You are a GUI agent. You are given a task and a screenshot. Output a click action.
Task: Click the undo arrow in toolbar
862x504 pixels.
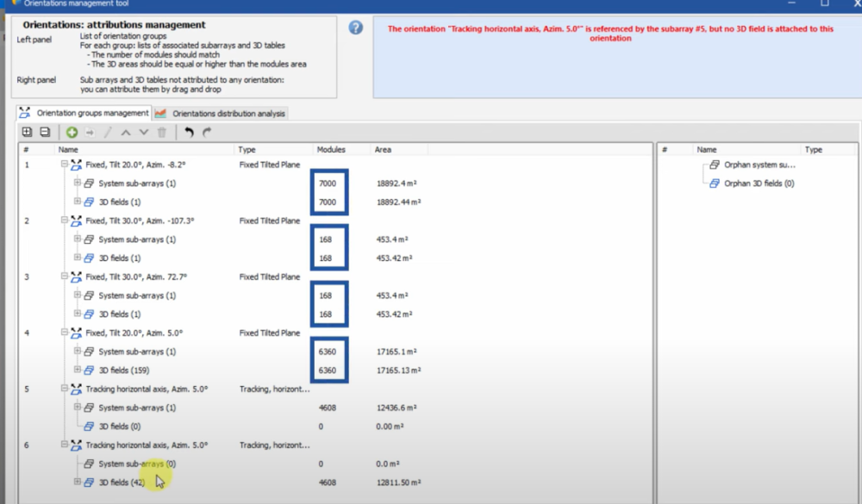coord(189,132)
